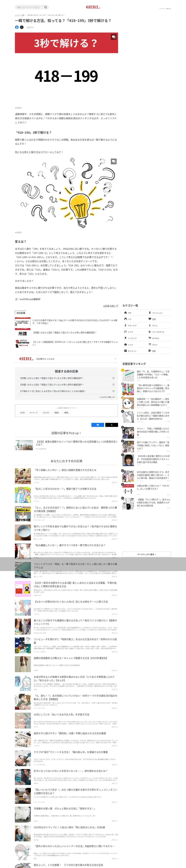
Task: Open フロントガラスの凍結 article
Action: click(x=66, y=570)
